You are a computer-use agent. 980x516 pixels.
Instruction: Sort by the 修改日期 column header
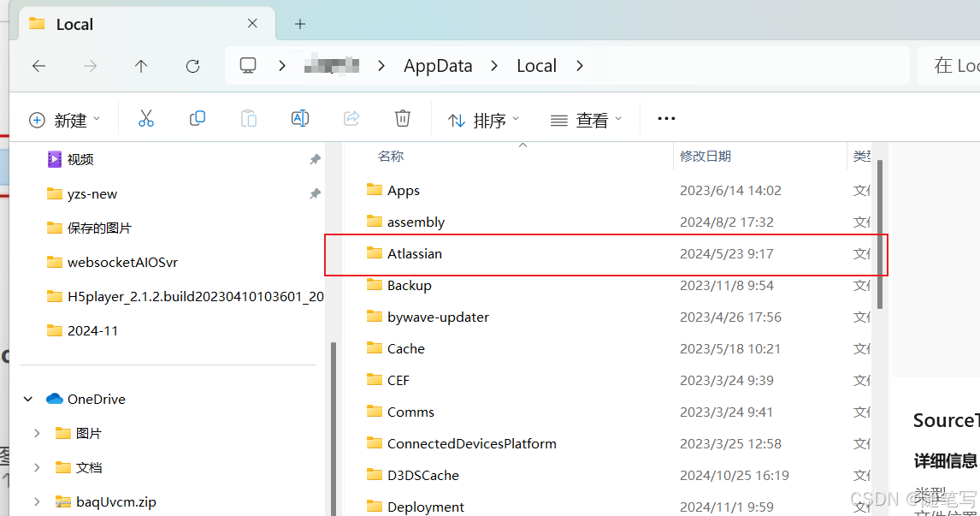click(705, 156)
